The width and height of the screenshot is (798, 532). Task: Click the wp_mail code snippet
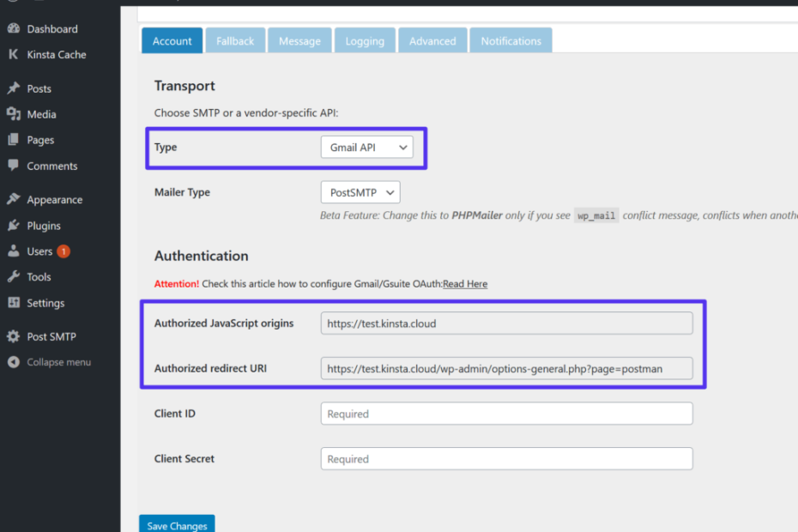click(x=596, y=215)
